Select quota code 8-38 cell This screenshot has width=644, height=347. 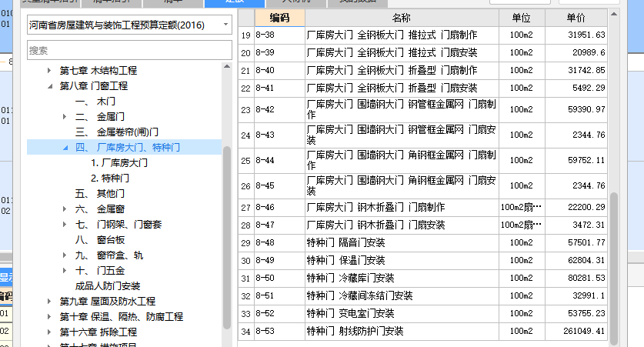279,35
